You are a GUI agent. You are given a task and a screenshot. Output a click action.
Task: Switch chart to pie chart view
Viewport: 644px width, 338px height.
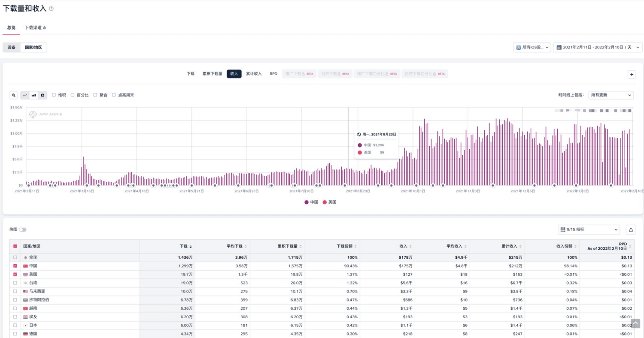43,95
